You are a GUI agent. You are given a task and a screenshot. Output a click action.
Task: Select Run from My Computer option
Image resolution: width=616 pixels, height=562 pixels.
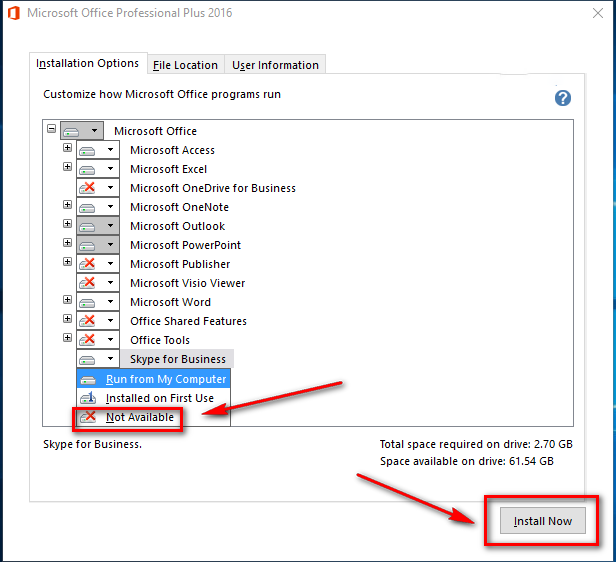tap(166, 379)
